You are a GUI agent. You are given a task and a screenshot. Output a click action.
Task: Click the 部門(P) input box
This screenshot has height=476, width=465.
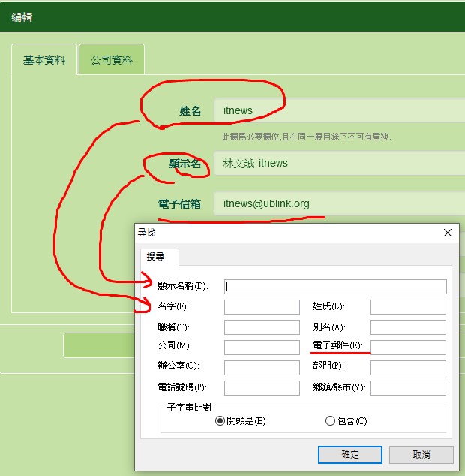408,367
